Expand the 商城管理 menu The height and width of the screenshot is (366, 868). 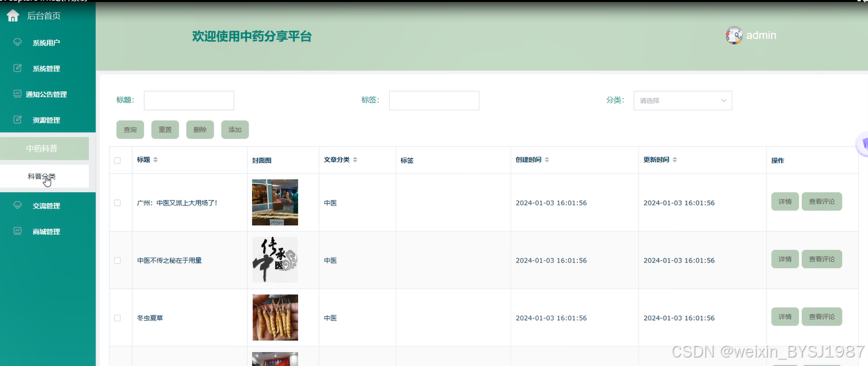click(48, 232)
